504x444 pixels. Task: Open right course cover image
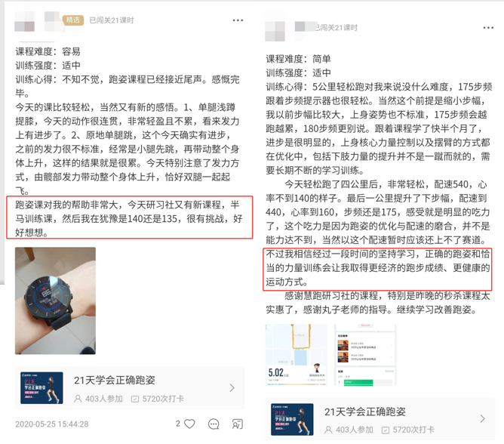[x=292, y=419]
